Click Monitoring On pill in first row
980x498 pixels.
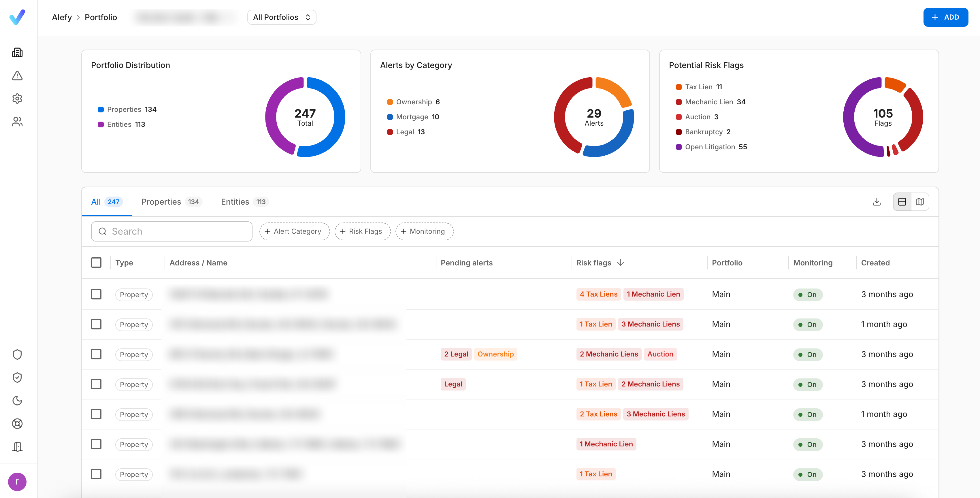click(808, 295)
